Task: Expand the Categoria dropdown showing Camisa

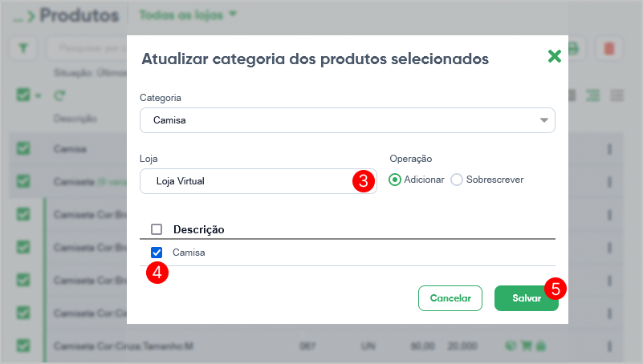Action: tap(348, 120)
